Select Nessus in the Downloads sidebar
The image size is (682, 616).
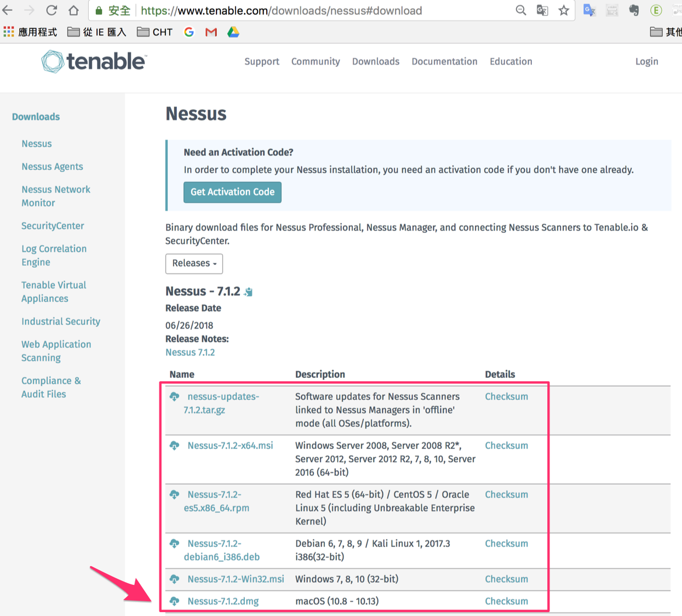pos(37,143)
